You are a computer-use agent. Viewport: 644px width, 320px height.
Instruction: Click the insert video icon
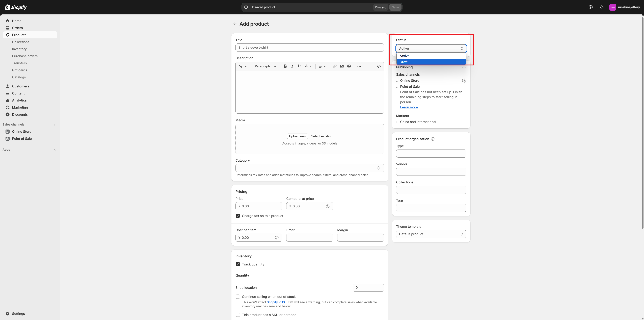click(x=349, y=66)
